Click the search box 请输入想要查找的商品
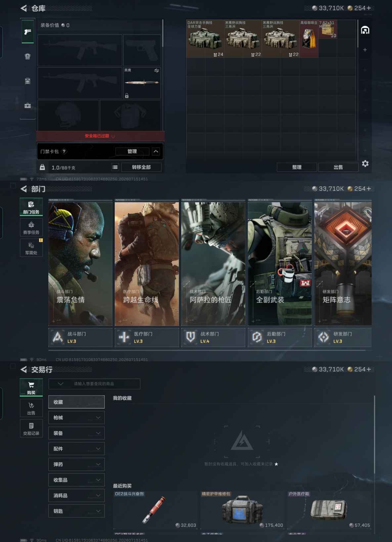The width and height of the screenshot is (392, 542). 94,384
